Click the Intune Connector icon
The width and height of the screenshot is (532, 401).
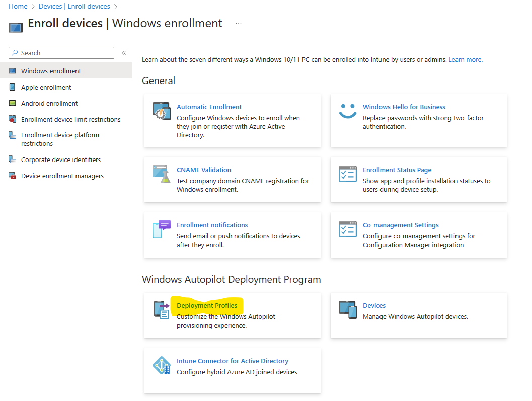(161, 365)
